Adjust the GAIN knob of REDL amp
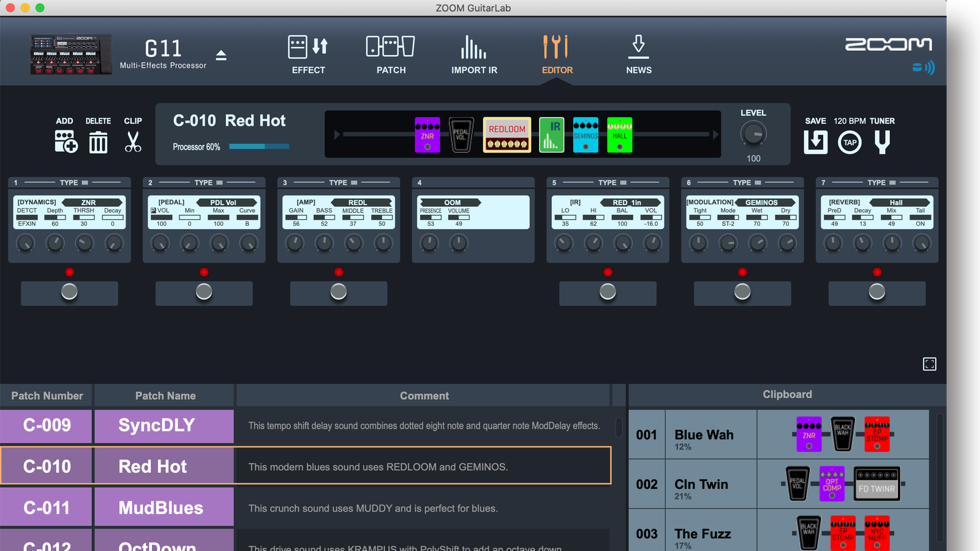This screenshot has height=551, width=980. coord(295,243)
